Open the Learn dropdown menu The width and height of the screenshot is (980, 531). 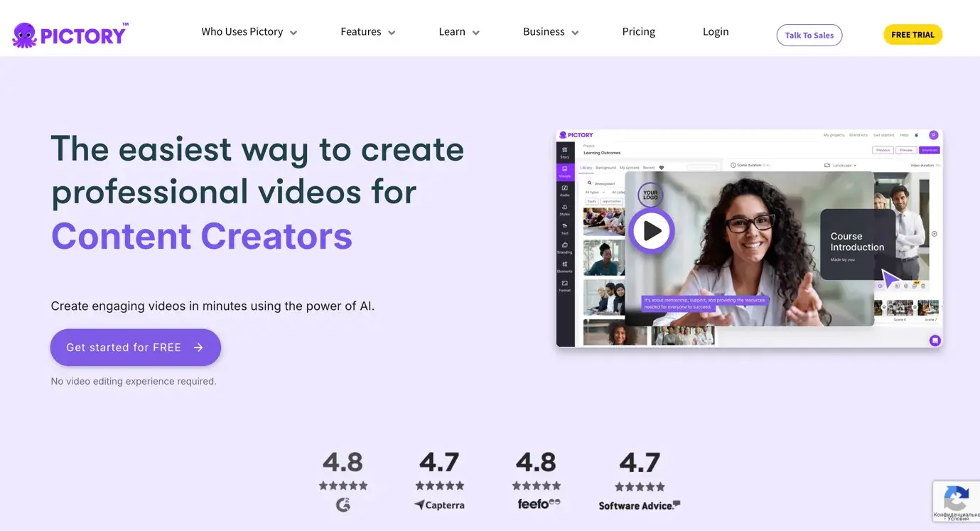pyautogui.click(x=459, y=32)
